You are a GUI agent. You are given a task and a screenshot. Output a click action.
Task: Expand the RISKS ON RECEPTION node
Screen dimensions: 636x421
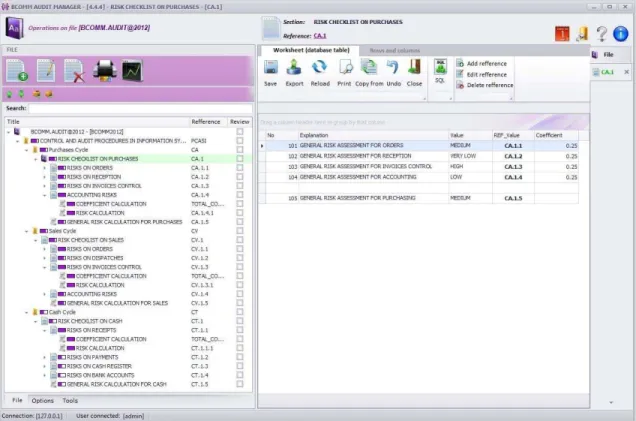[x=45, y=177]
